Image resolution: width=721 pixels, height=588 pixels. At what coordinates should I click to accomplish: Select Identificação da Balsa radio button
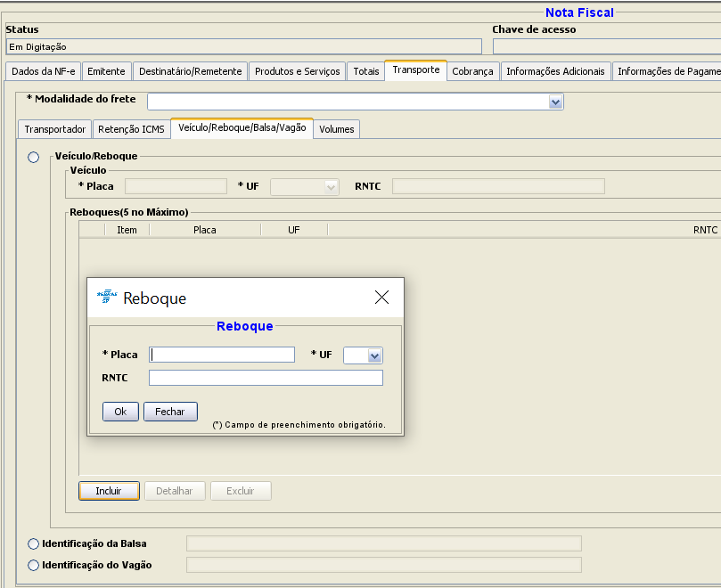point(34,543)
